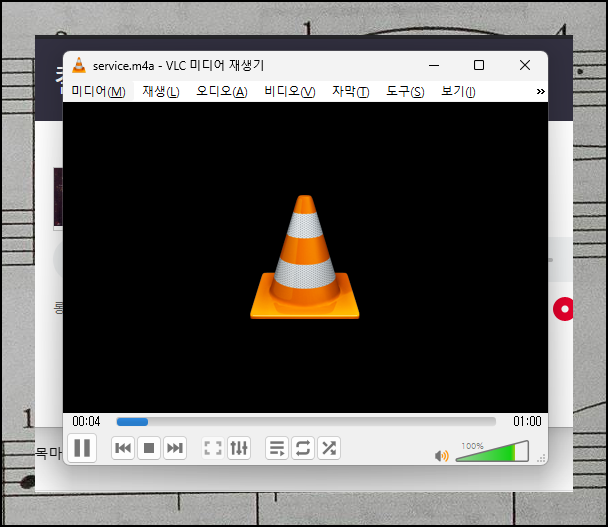Image resolution: width=608 pixels, height=527 pixels.
Task: Click the red record button behind VLC
Action: (x=563, y=309)
